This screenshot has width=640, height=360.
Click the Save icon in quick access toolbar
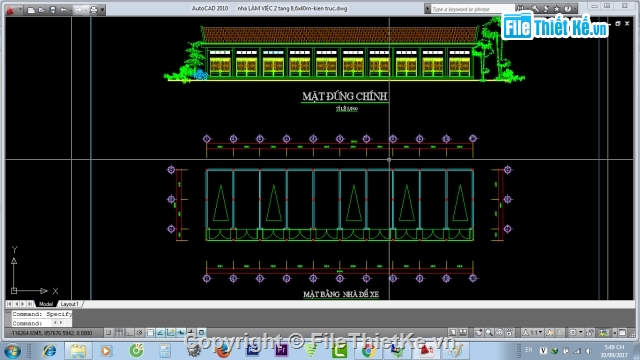click(53, 10)
